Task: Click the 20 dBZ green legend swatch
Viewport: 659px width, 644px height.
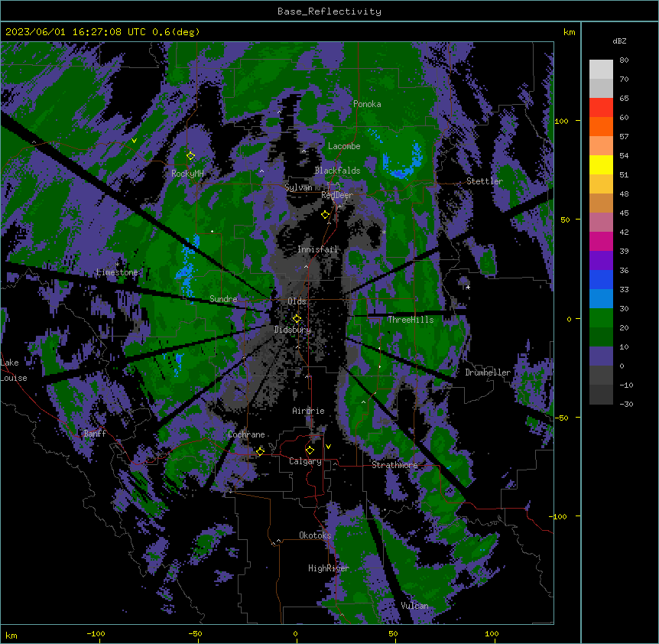Action: coord(601,337)
